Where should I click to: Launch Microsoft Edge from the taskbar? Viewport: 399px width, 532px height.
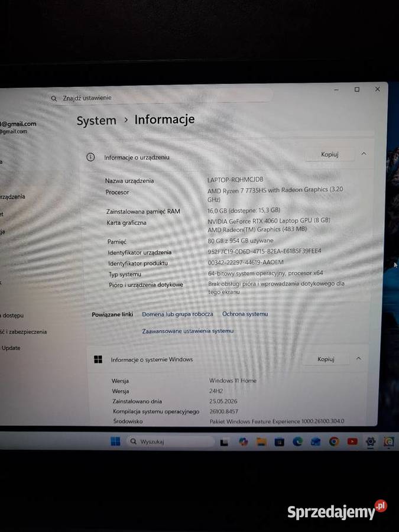pos(297,442)
